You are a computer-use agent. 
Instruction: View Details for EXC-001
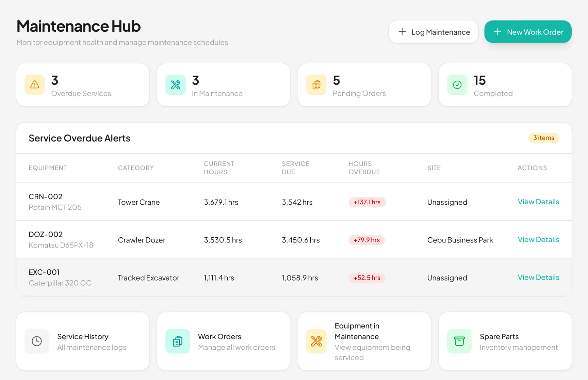click(538, 277)
